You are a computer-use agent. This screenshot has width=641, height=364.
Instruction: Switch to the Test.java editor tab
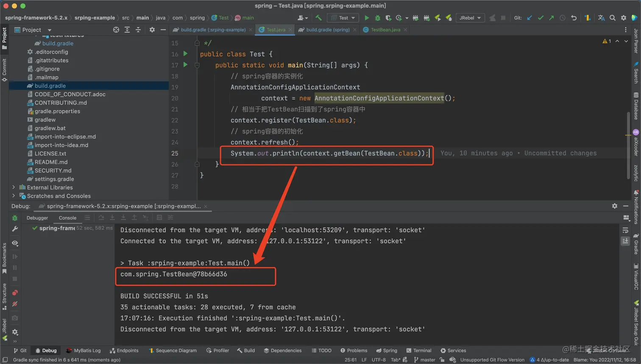coord(276,30)
